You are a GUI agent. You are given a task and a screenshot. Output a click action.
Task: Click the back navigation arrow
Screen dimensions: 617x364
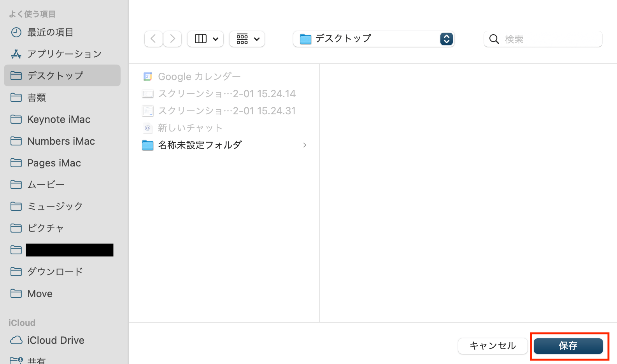pos(153,39)
